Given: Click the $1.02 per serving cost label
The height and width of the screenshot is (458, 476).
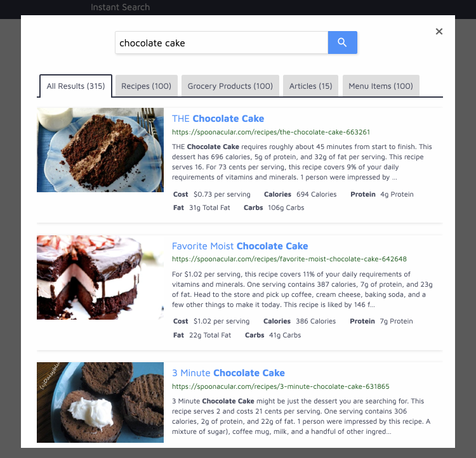Looking at the screenshot, I should tap(221, 321).
